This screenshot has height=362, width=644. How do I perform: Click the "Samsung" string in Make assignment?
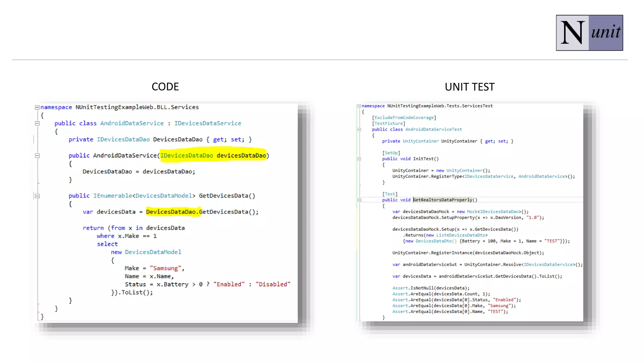coord(165,268)
